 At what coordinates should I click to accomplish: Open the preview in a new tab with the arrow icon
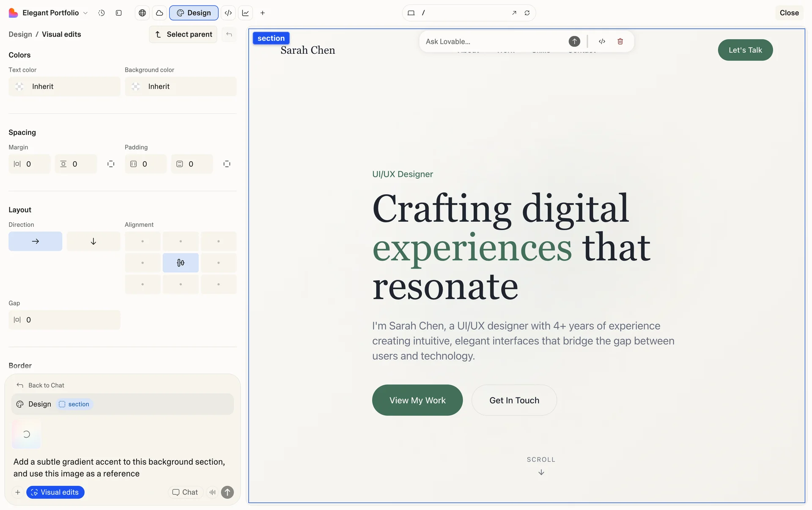pos(514,13)
